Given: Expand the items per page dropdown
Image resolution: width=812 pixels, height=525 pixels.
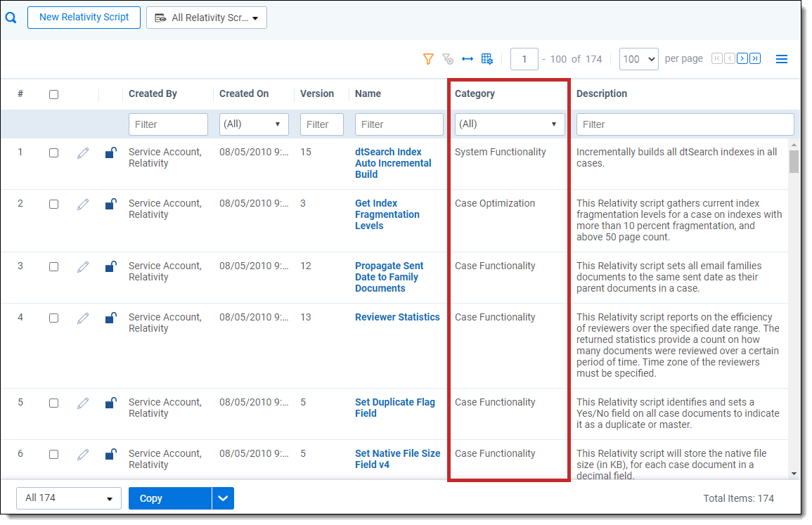Looking at the screenshot, I should pos(638,59).
